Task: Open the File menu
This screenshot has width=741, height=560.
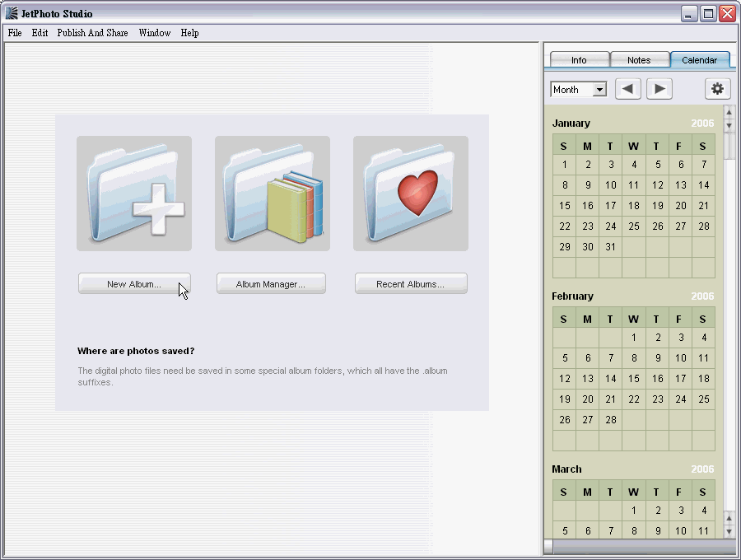Action: [15, 33]
